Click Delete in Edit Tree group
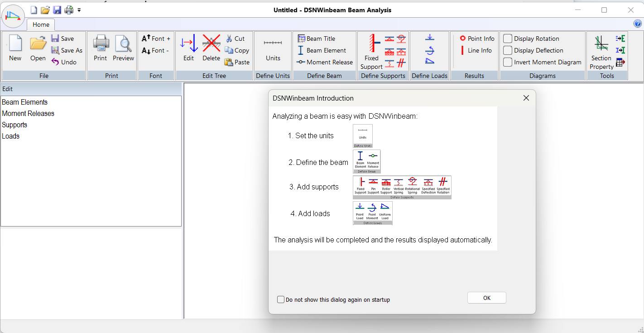 pyautogui.click(x=211, y=48)
